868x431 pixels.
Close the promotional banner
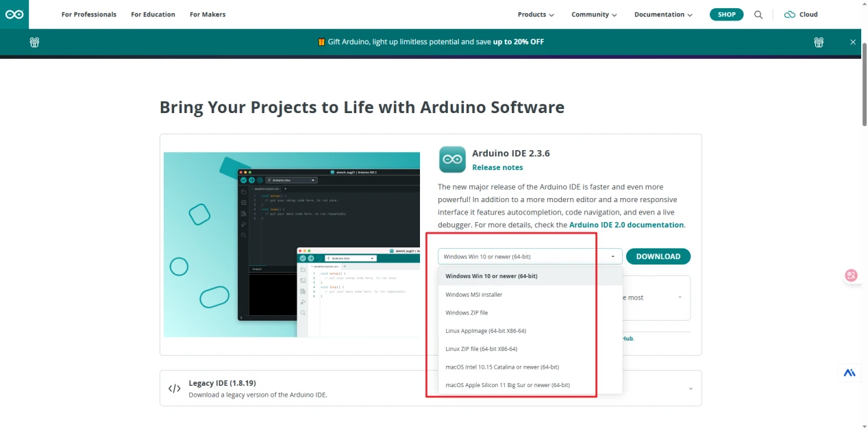[853, 42]
